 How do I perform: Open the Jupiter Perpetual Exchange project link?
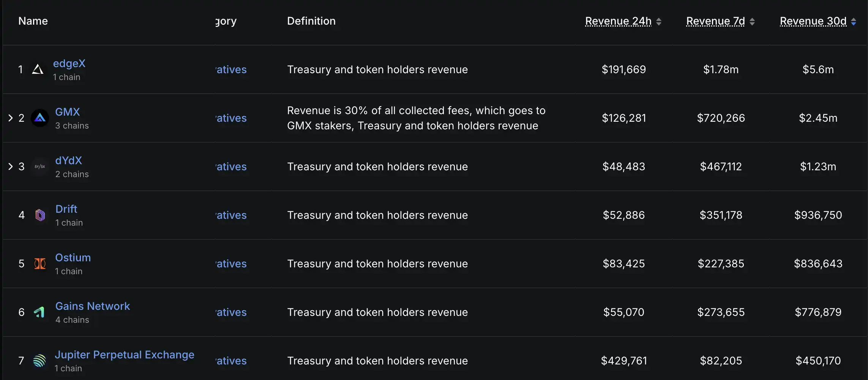pos(125,355)
